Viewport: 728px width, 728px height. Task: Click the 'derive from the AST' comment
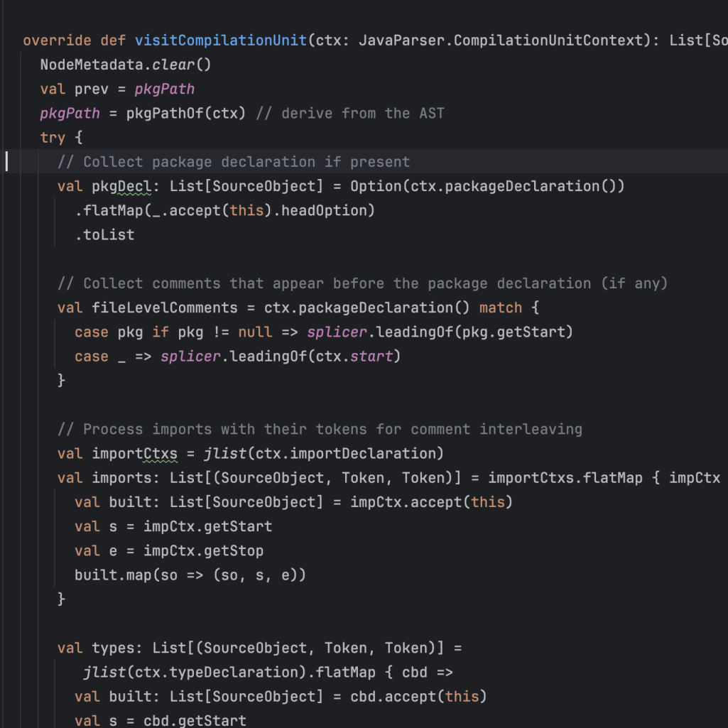tap(362, 113)
